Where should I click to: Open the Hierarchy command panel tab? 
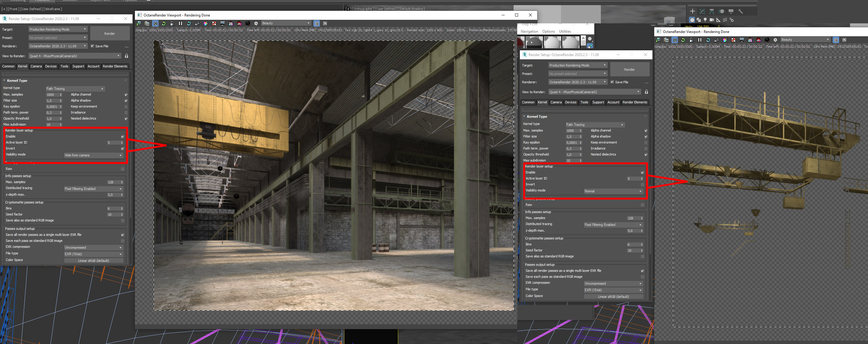[x=712, y=11]
